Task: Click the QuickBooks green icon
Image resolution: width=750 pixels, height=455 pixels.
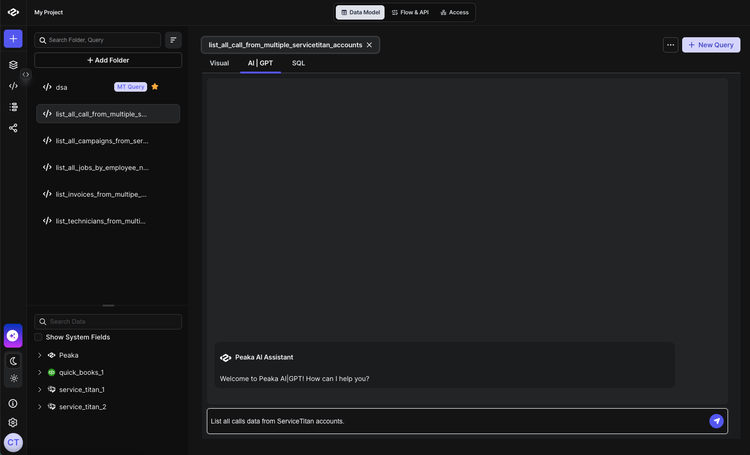Action: tap(52, 372)
